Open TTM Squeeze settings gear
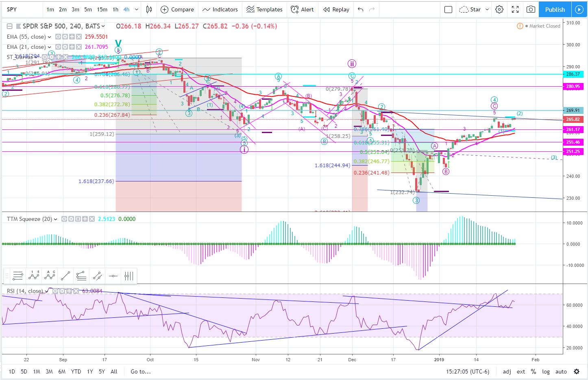This screenshot has height=380, width=588. (71, 219)
